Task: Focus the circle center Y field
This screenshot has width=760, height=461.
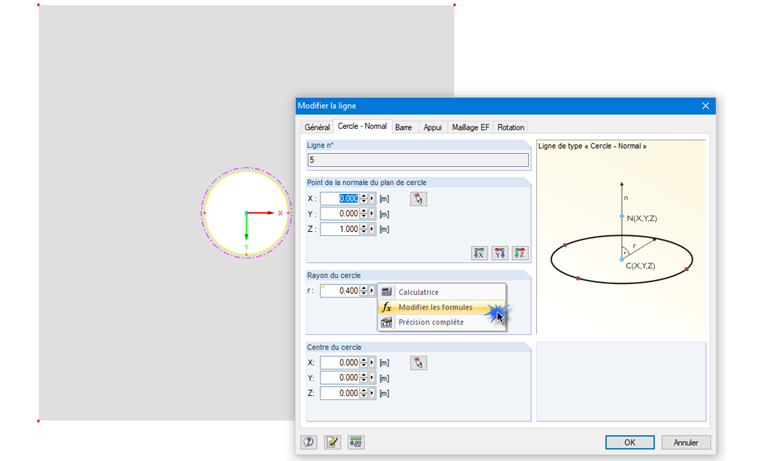Action: pos(339,378)
